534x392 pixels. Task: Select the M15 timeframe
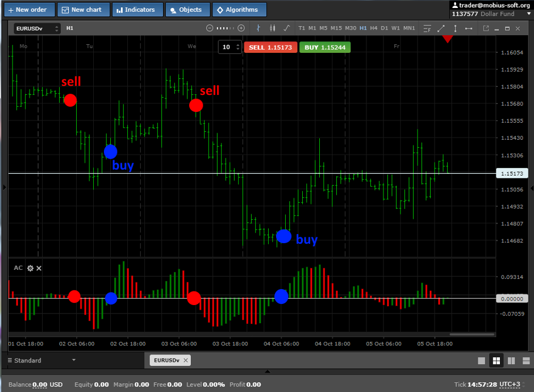coord(336,28)
